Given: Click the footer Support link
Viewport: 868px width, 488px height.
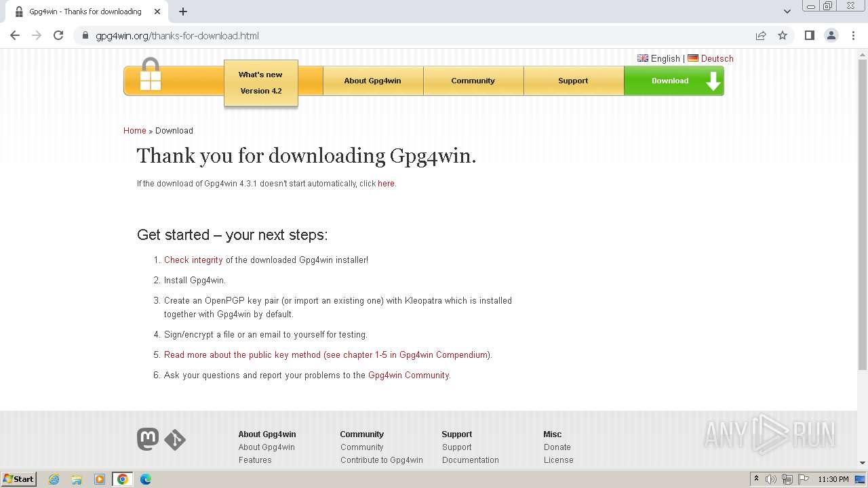Looking at the screenshot, I should (x=457, y=447).
